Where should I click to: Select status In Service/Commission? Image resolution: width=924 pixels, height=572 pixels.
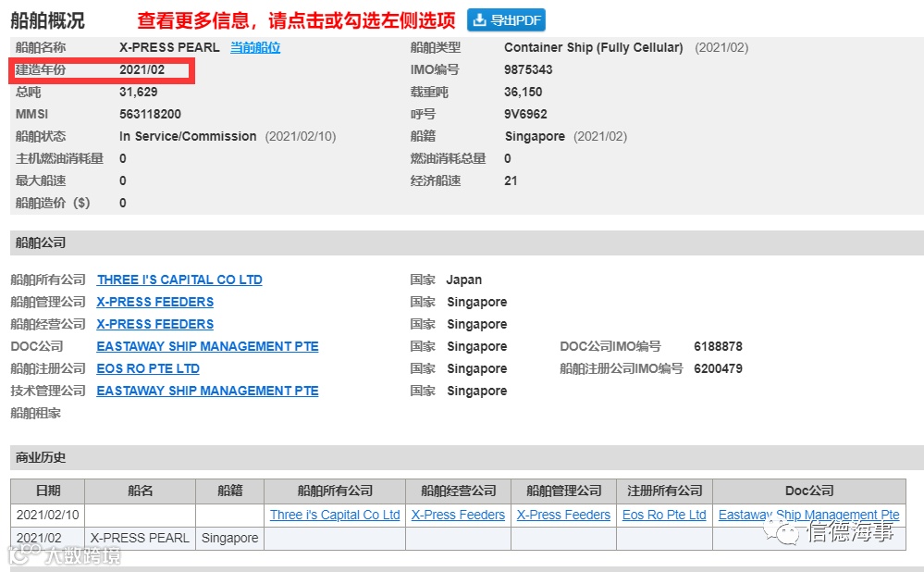coord(188,136)
